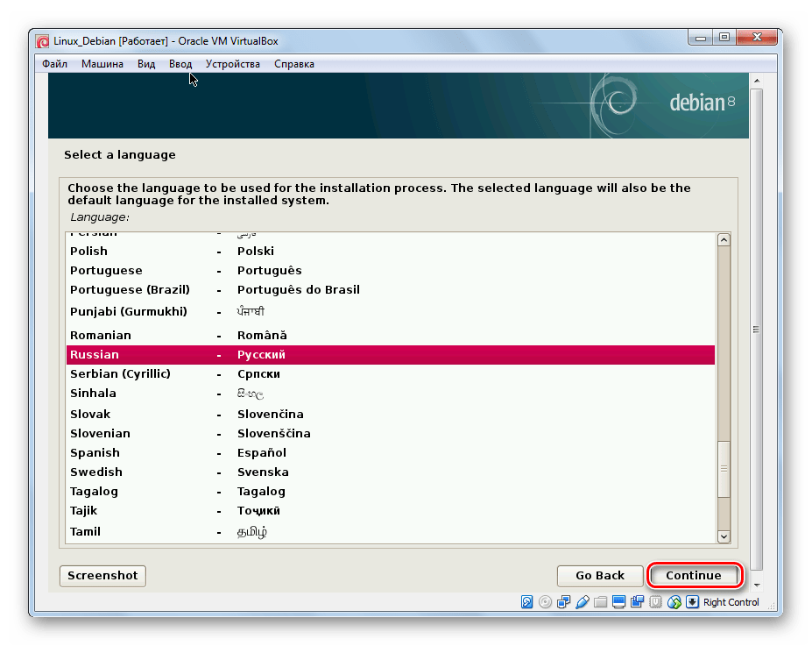The image size is (812, 646).
Task: Open the network adapter status icon
Action: coord(563,602)
